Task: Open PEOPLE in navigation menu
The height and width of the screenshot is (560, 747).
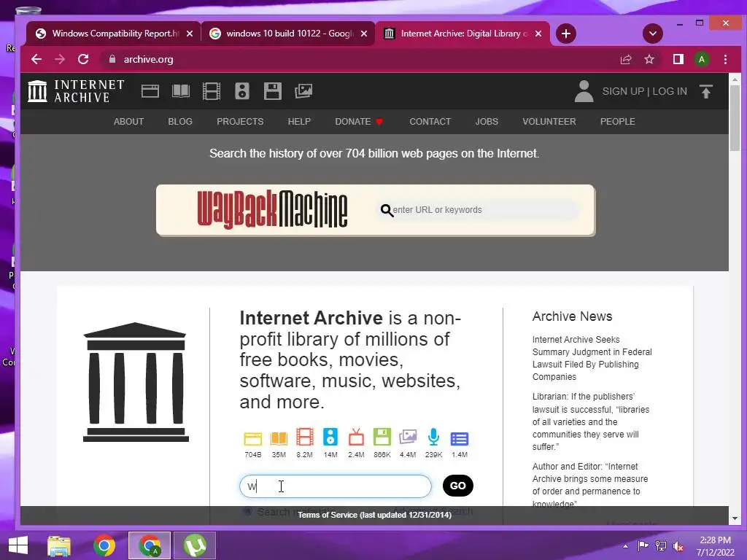Action: (x=617, y=122)
